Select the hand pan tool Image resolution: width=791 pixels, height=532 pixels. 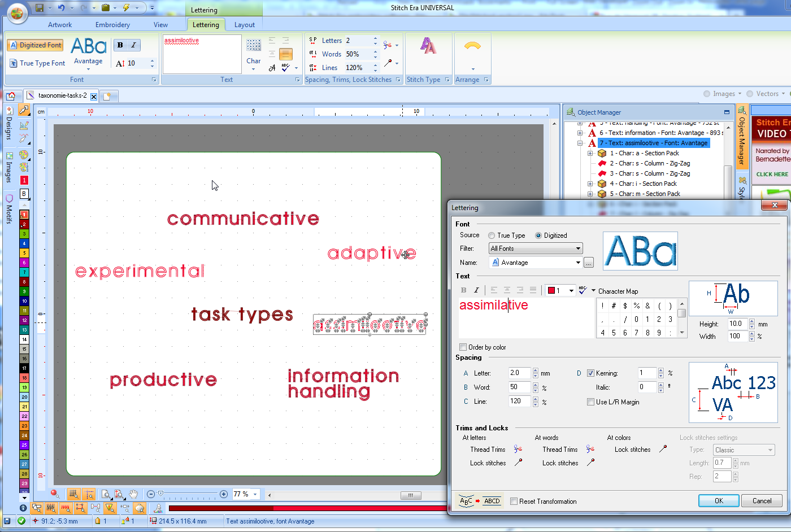pos(133,494)
